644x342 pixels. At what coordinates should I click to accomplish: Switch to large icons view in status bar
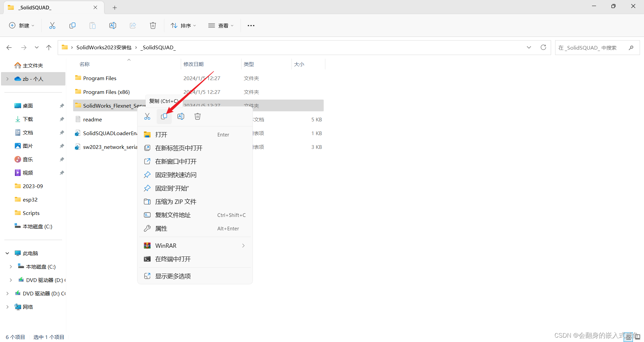tap(637, 337)
